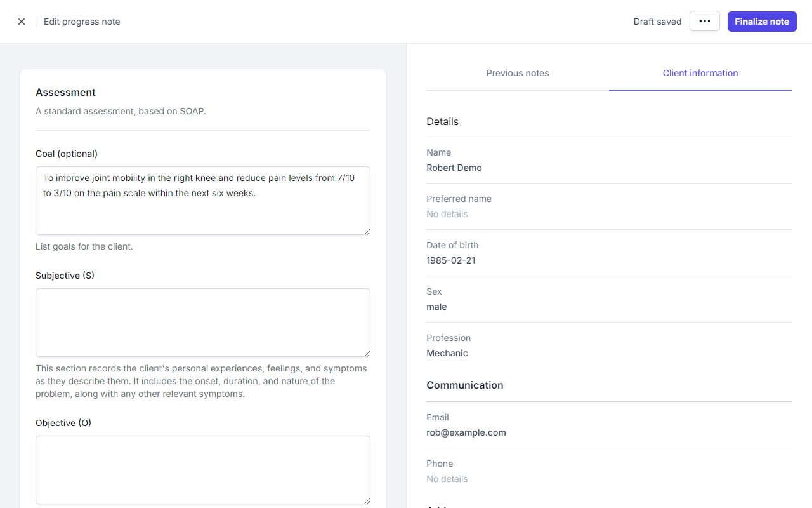This screenshot has width=812, height=508.
Task: Click the Subjective (S) label
Action: click(x=65, y=276)
